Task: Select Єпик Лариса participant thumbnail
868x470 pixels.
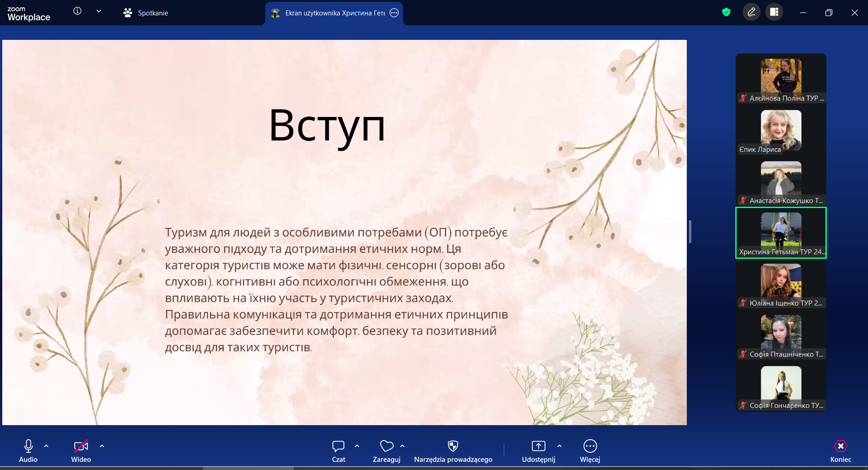Action: pos(781,131)
